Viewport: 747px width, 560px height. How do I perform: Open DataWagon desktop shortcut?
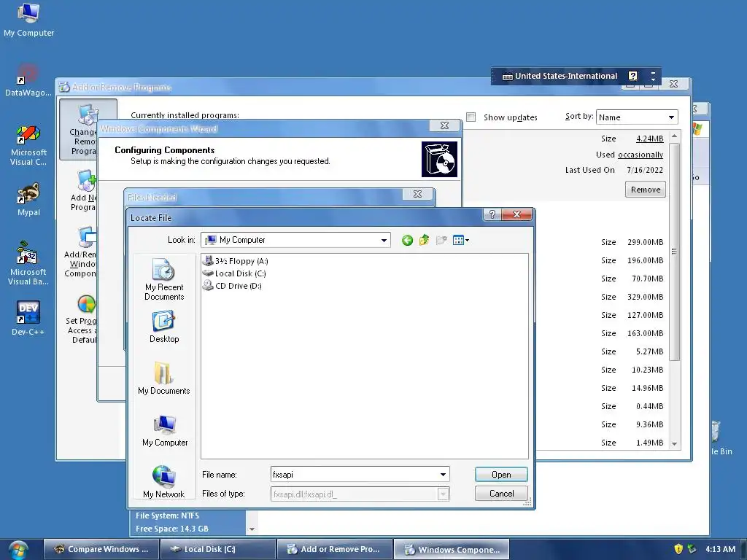28,80
